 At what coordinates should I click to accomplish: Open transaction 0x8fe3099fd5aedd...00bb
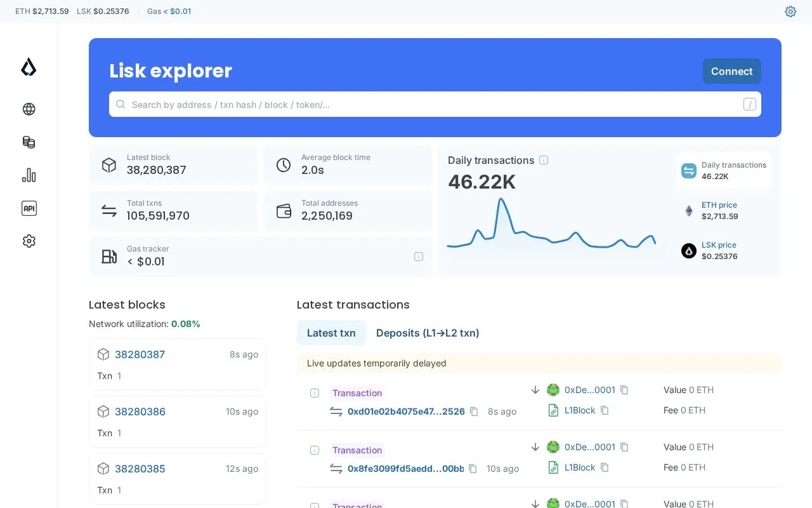click(405, 469)
